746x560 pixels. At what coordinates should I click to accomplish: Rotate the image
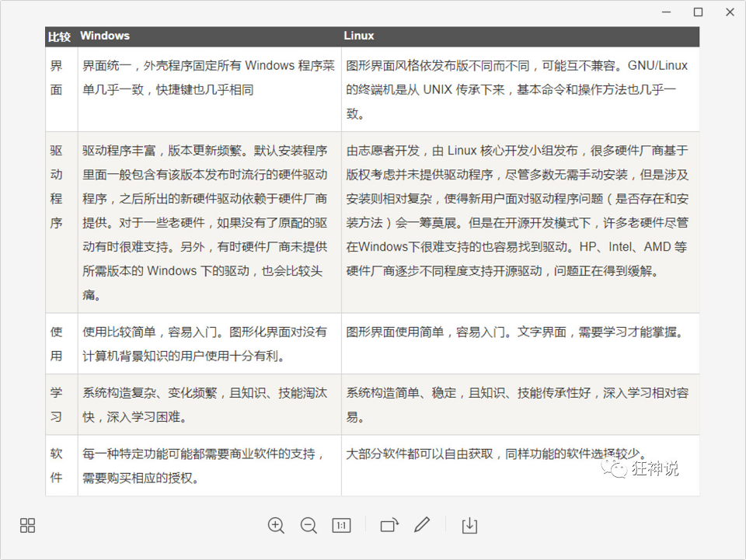[389, 525]
